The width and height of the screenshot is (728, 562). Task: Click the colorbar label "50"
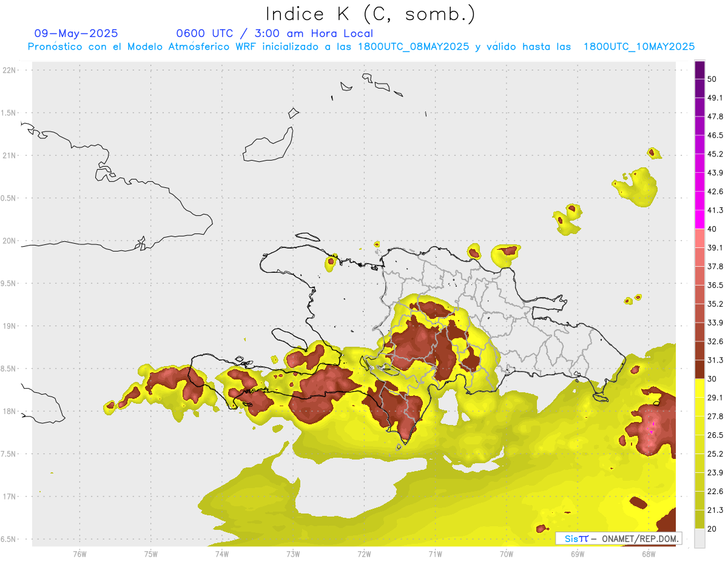coord(712,79)
